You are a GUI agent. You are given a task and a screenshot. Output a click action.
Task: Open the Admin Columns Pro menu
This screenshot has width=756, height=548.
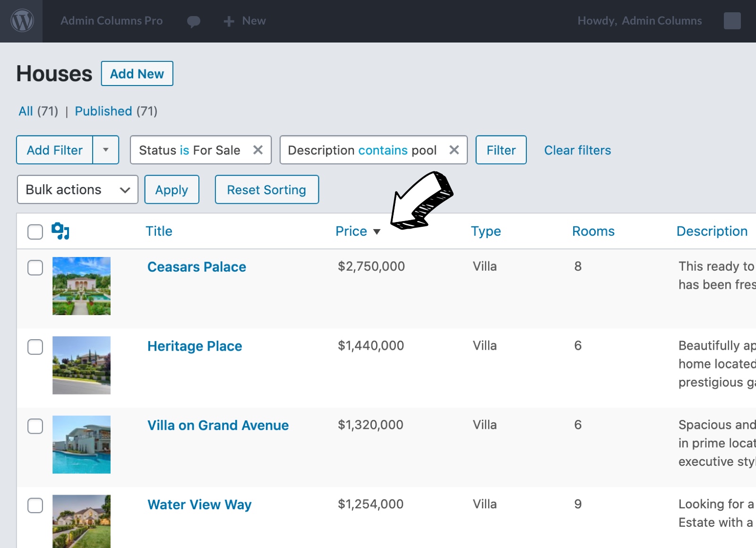click(x=112, y=21)
